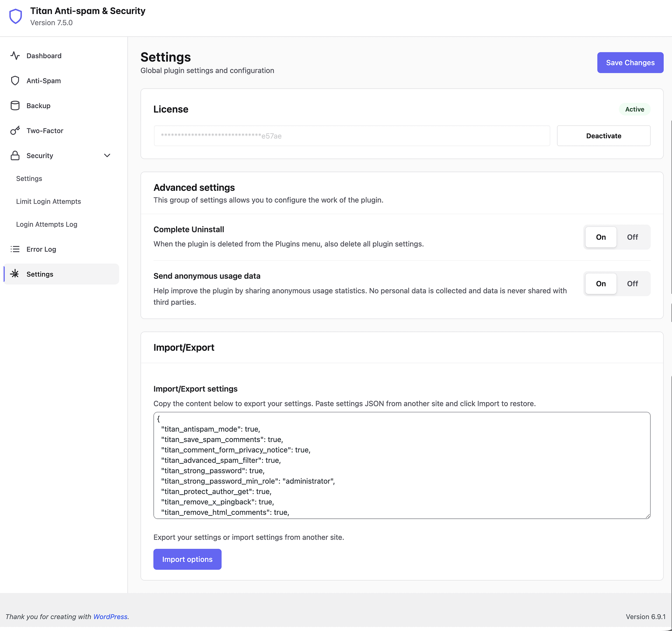Screen dimensions: 672x631
Task: Click the Backup database cylinder icon
Action: pos(15,106)
